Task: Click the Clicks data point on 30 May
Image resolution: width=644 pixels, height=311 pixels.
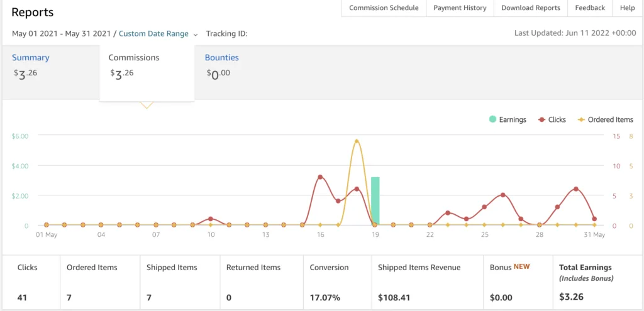Action: pos(576,188)
